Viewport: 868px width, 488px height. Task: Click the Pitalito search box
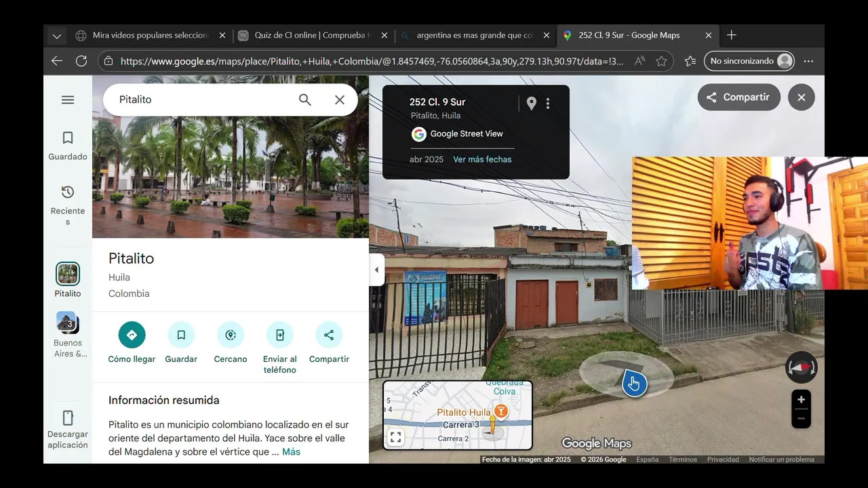(203, 100)
